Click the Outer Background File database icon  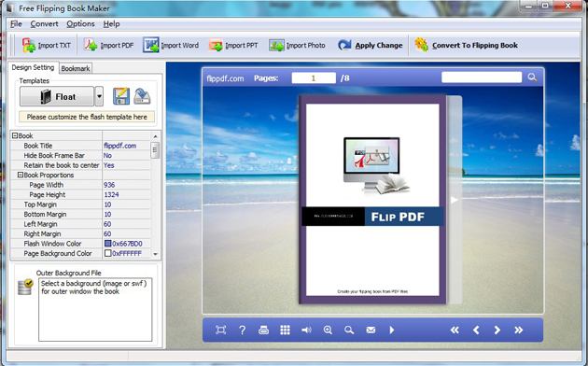(25, 287)
